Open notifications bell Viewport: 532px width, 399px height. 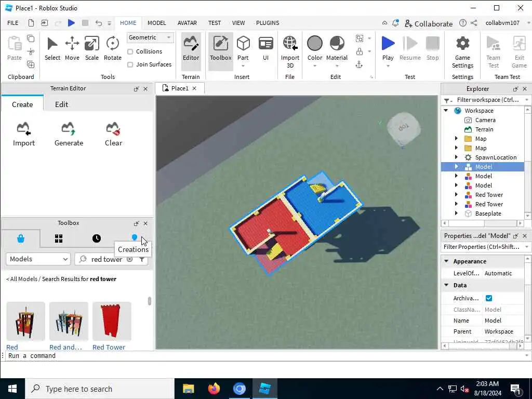395,23
